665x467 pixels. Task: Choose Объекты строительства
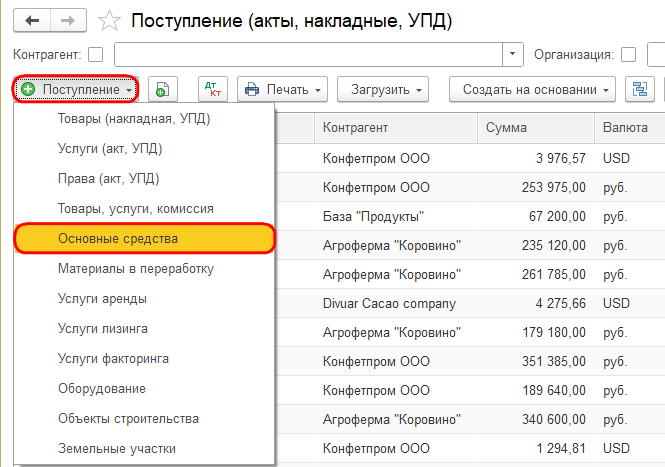coord(144,419)
